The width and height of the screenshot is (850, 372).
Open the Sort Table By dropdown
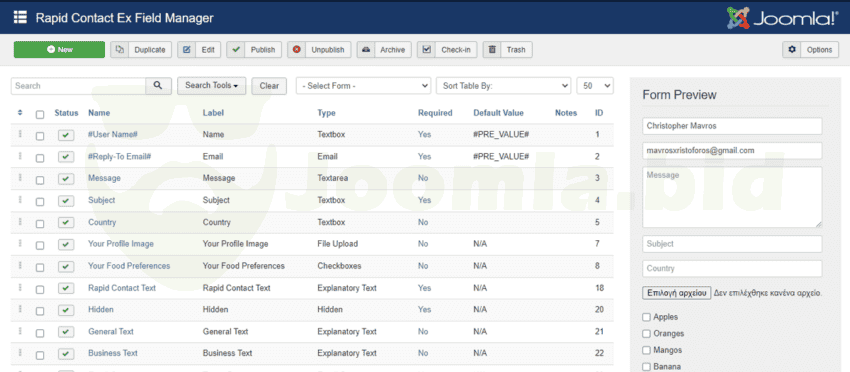tap(504, 86)
